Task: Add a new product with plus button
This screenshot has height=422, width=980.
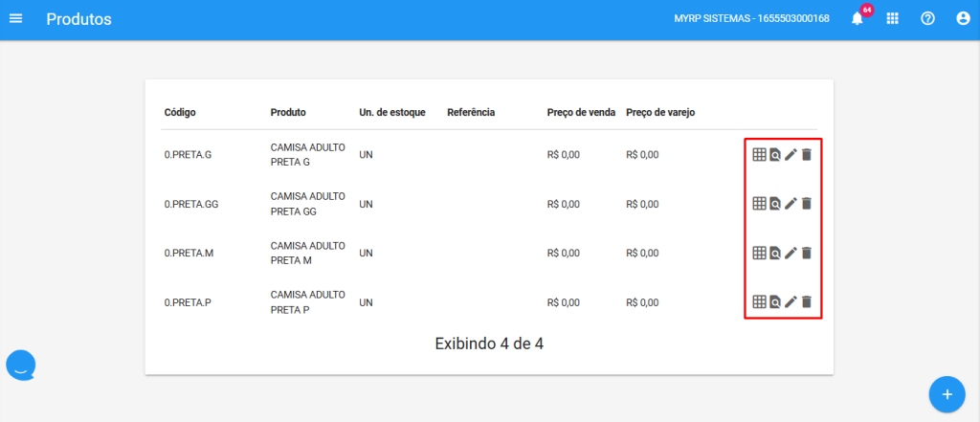Action: coord(947,394)
